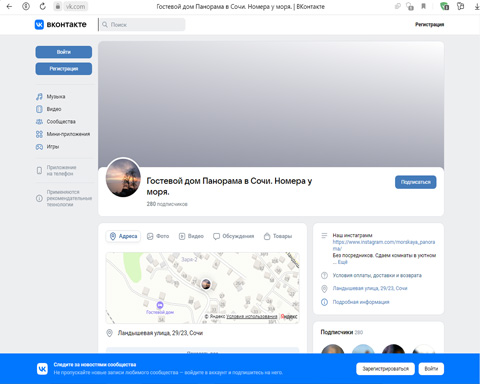Expand description with the Ещё link

(x=342, y=262)
